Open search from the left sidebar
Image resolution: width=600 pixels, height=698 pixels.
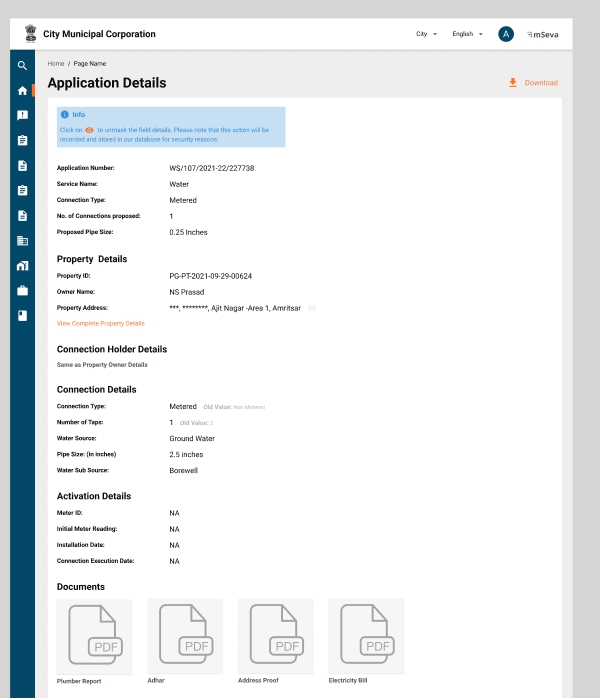(22, 66)
